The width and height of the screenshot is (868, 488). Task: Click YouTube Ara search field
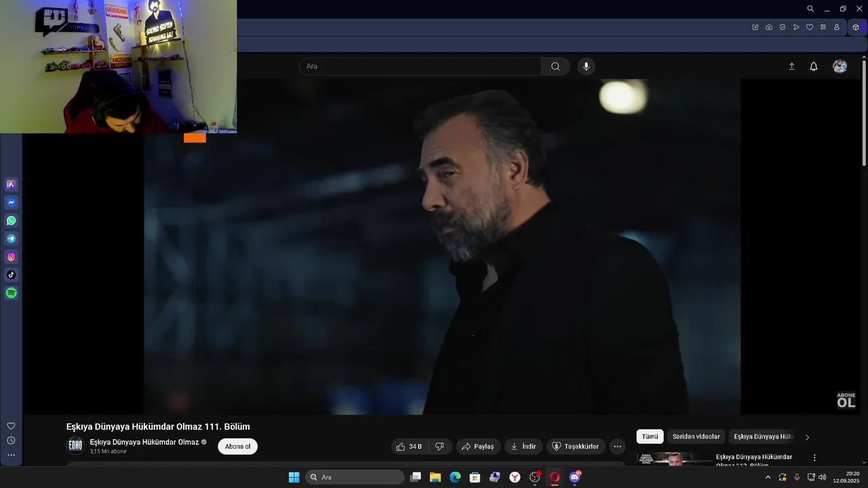pos(420,66)
